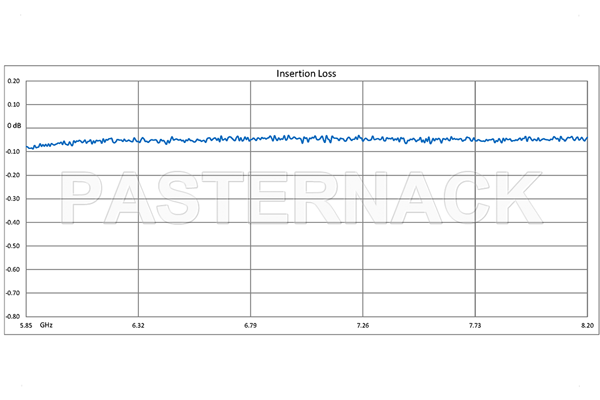This screenshot has height=400, width=600.
Task: Select the -0.60 y-axis label
Action: click(13, 270)
